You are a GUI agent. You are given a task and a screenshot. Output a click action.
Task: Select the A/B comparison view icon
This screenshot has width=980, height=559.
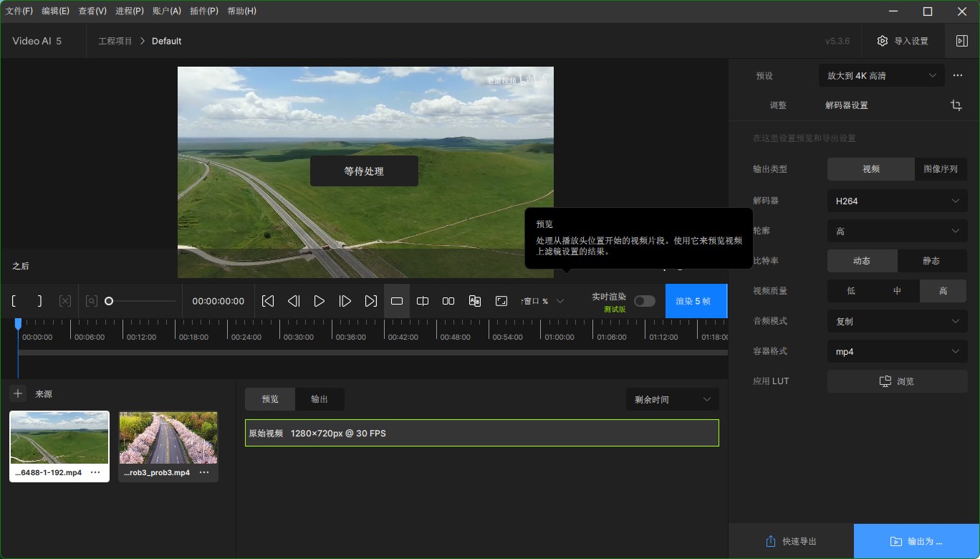click(x=474, y=301)
